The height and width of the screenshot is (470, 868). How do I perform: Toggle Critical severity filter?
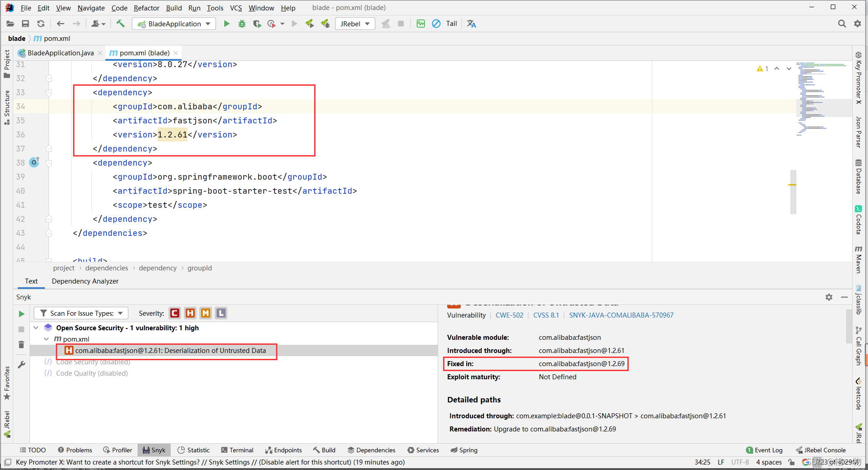click(x=175, y=313)
